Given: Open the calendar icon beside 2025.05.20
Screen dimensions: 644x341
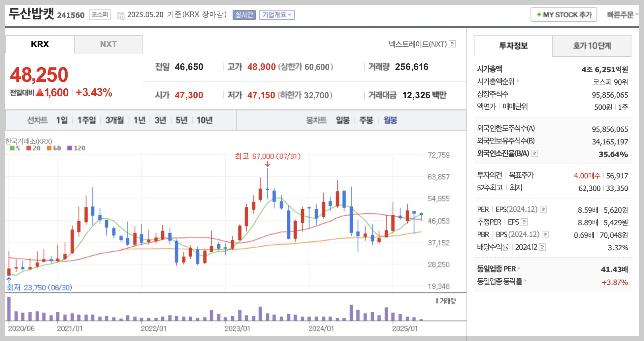Looking at the screenshot, I should pos(121,15).
